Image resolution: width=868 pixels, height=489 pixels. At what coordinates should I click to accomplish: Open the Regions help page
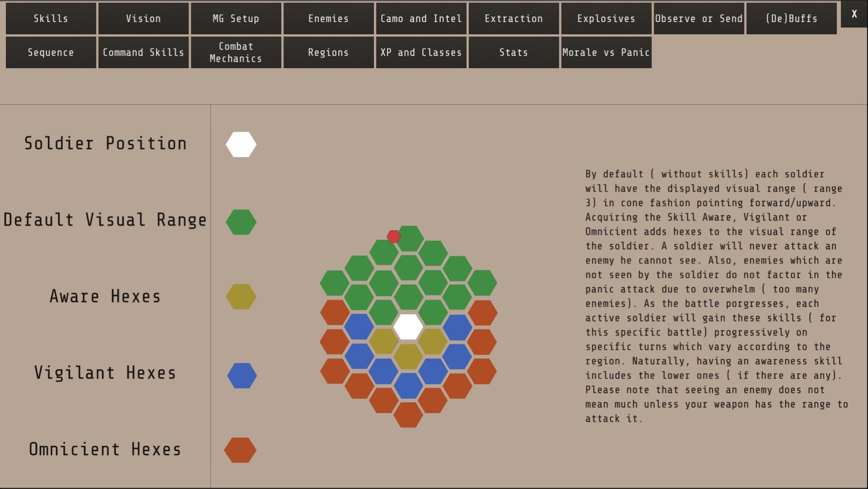(x=329, y=52)
